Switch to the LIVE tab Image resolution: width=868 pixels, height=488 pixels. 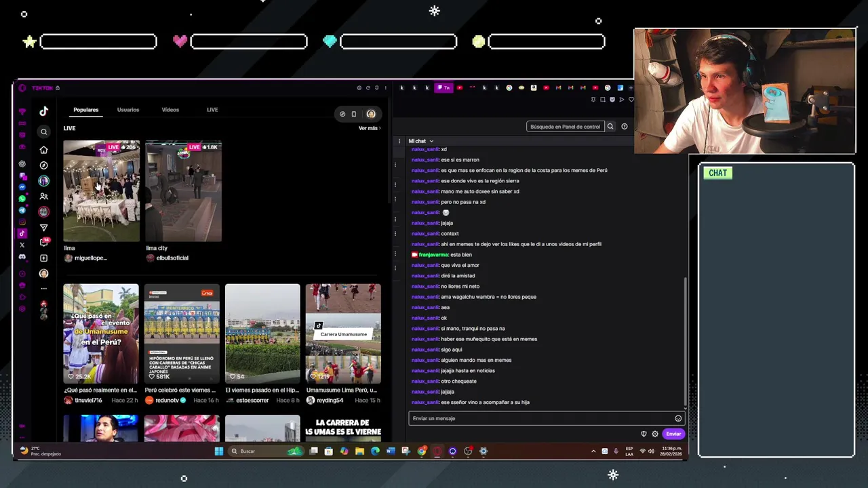click(x=212, y=110)
